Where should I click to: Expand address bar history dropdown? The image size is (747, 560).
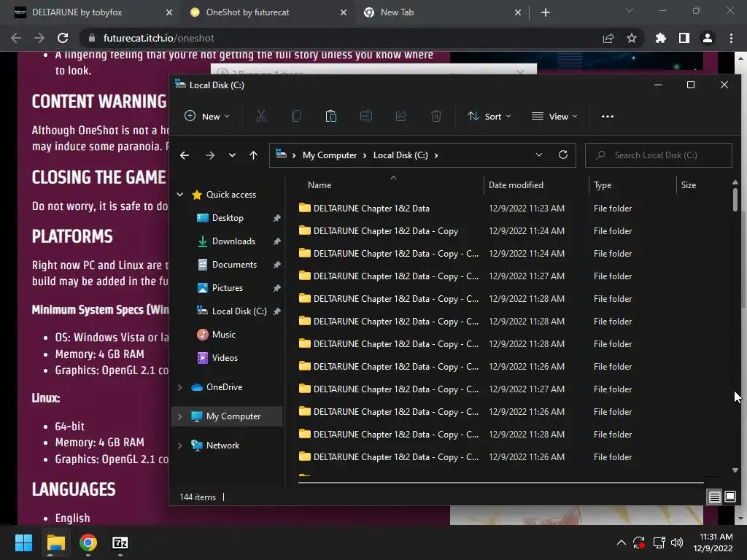[539, 155]
